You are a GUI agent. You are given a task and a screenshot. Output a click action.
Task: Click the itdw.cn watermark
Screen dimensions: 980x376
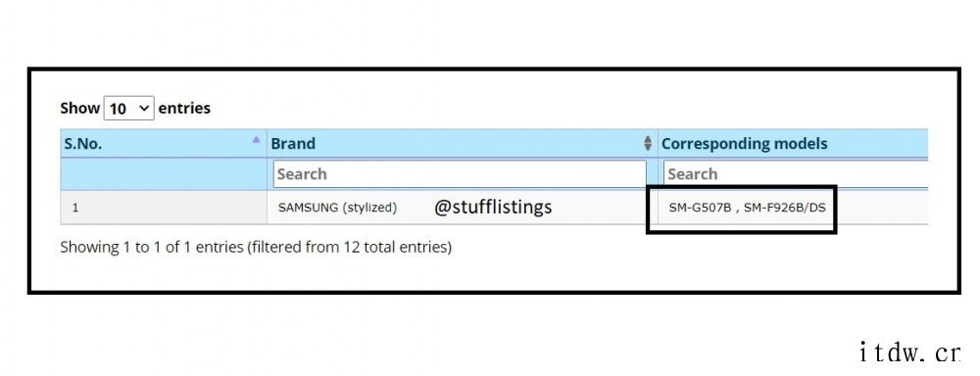pyautogui.click(x=909, y=352)
